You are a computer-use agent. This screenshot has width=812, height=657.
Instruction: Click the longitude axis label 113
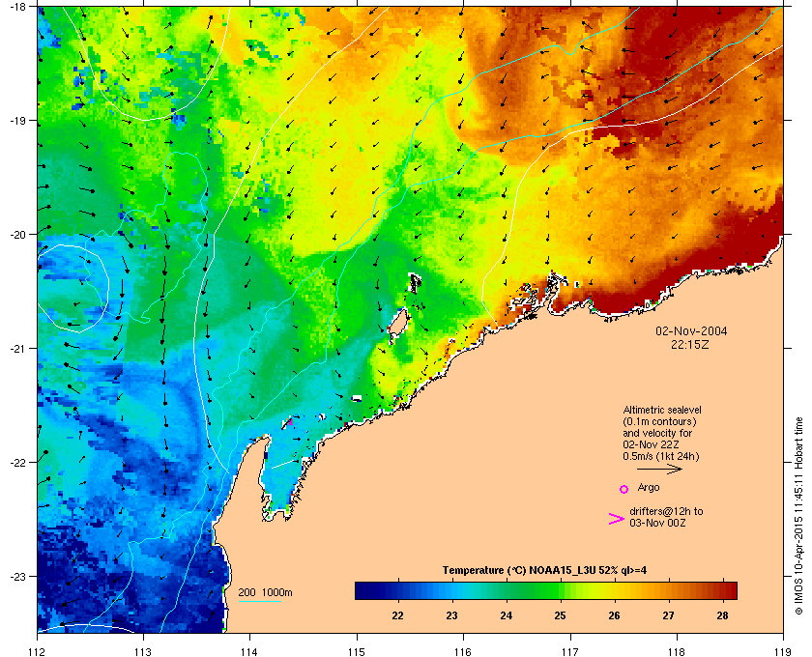pyautogui.click(x=143, y=651)
